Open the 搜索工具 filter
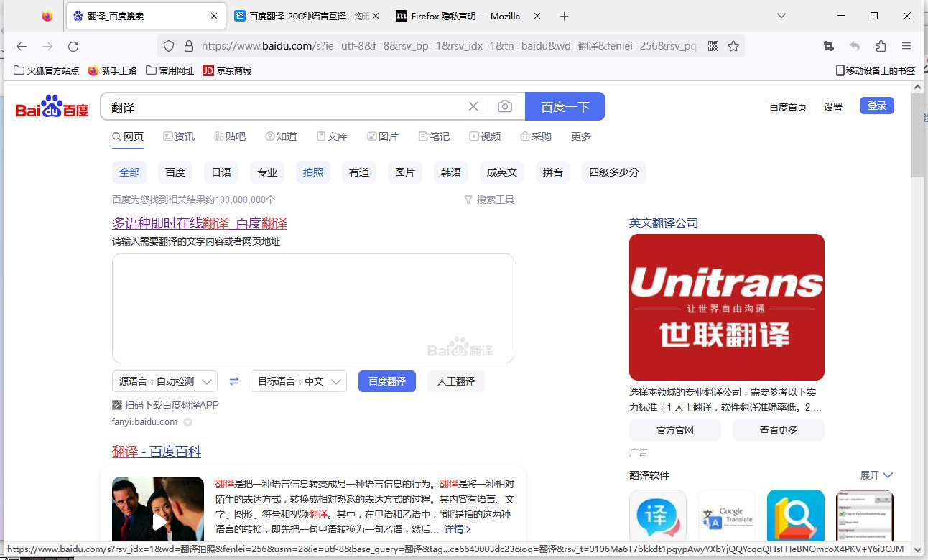 point(489,200)
